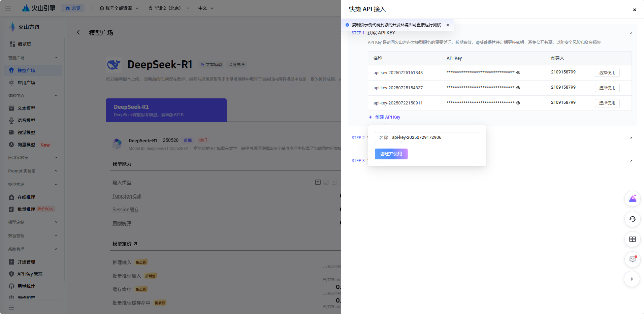Click 选择使用 for api-key-20250725154837
644x314 pixels.
tap(607, 88)
